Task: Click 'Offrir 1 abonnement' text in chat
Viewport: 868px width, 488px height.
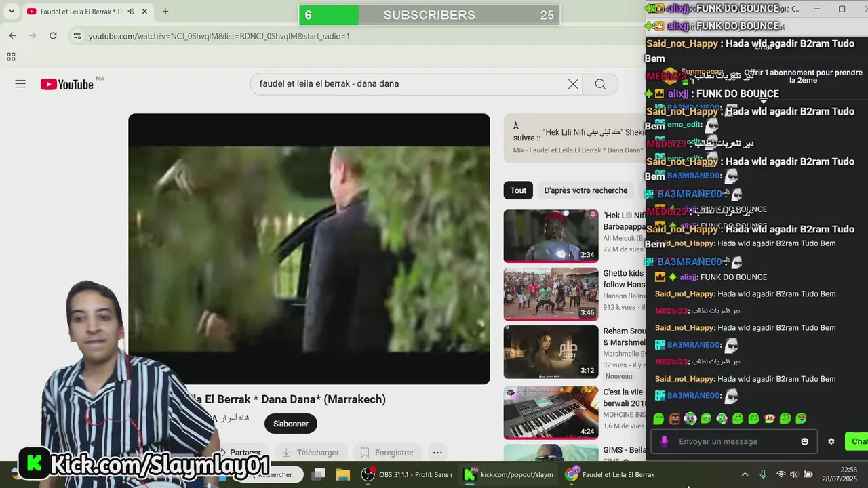Action: point(803,76)
